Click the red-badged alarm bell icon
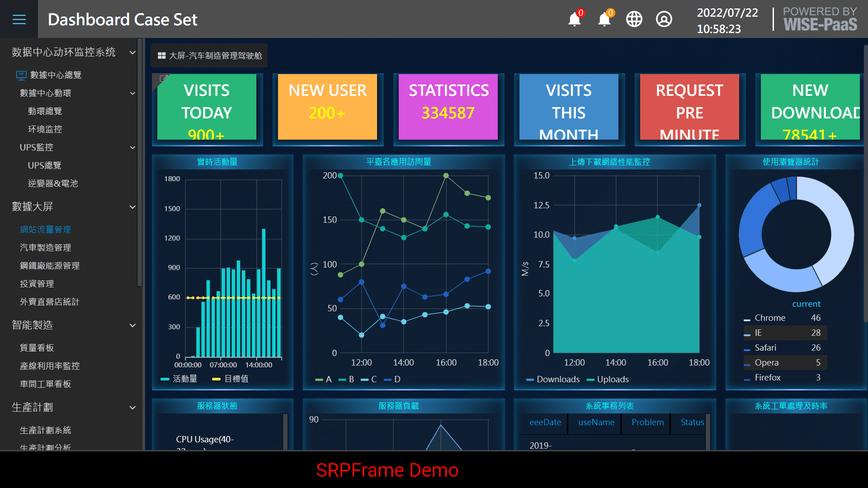 (575, 19)
